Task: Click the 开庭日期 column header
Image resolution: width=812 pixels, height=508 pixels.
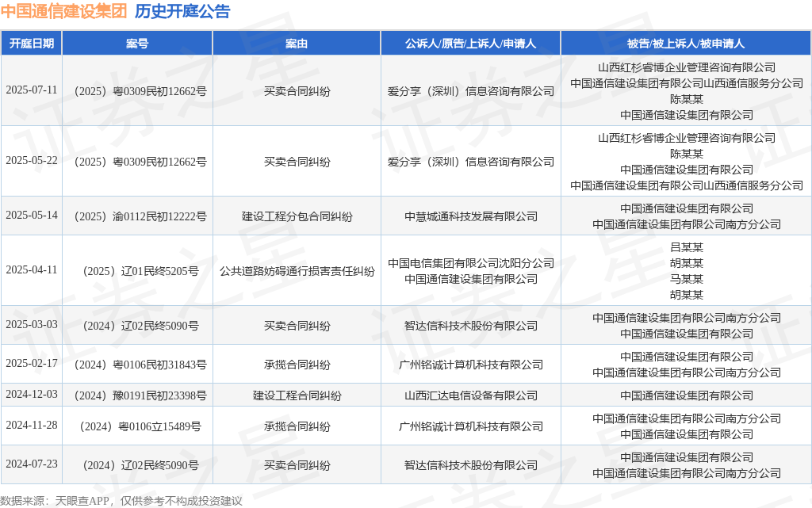Action: pyautogui.click(x=32, y=44)
